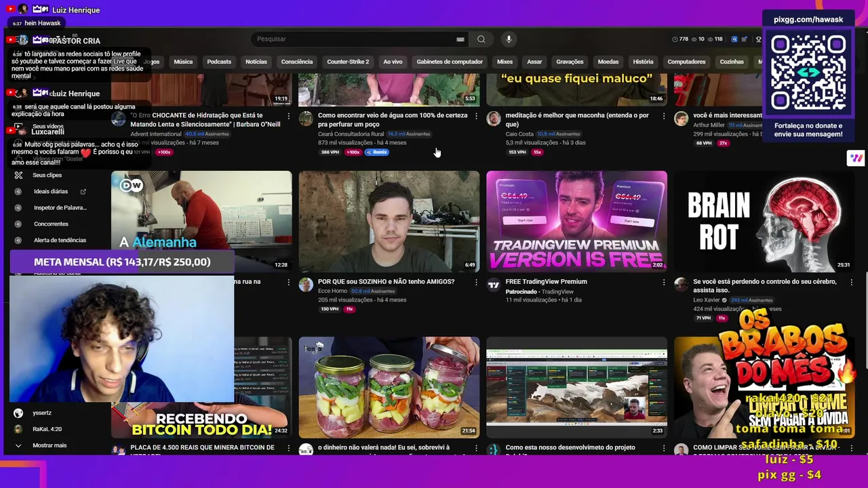
Task: Open options menu for 'Como esta nosso desenvolvimeto' video
Action: (664, 449)
